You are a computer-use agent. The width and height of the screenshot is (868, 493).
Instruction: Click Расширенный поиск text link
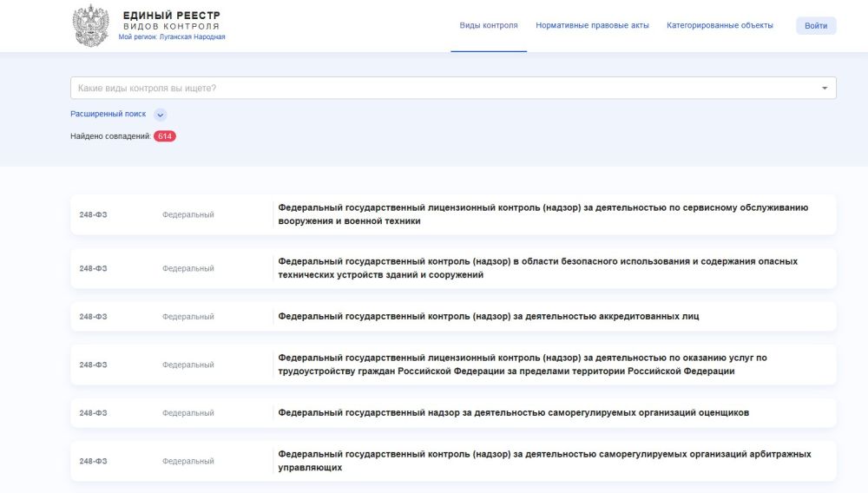click(108, 114)
